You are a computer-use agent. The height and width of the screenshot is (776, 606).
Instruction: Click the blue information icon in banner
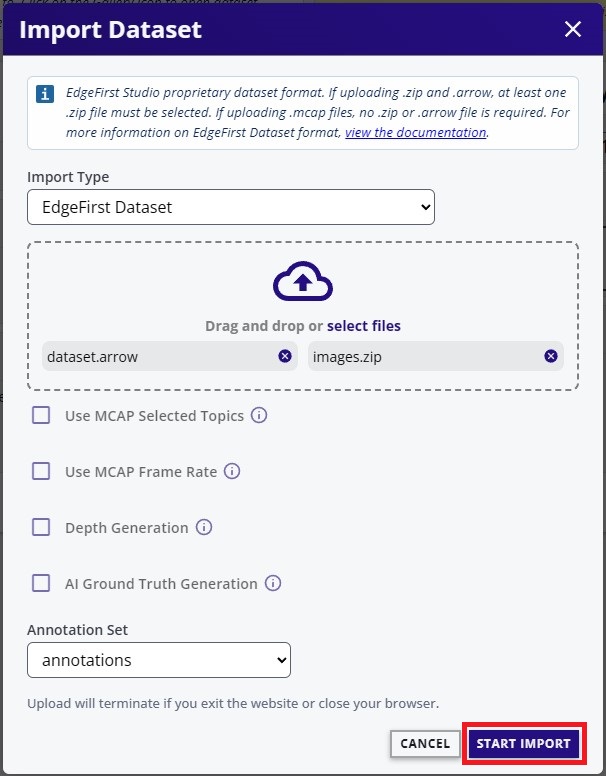(45, 94)
